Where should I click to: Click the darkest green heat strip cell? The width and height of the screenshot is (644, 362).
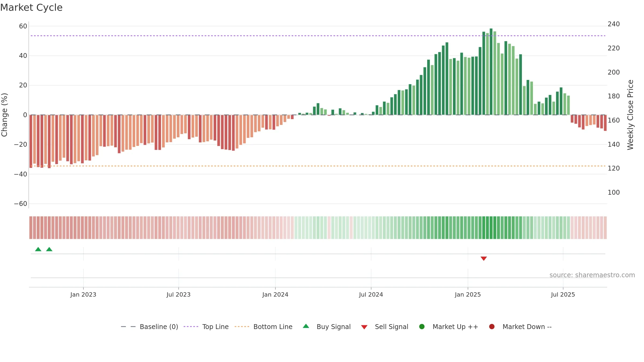pos(491,228)
